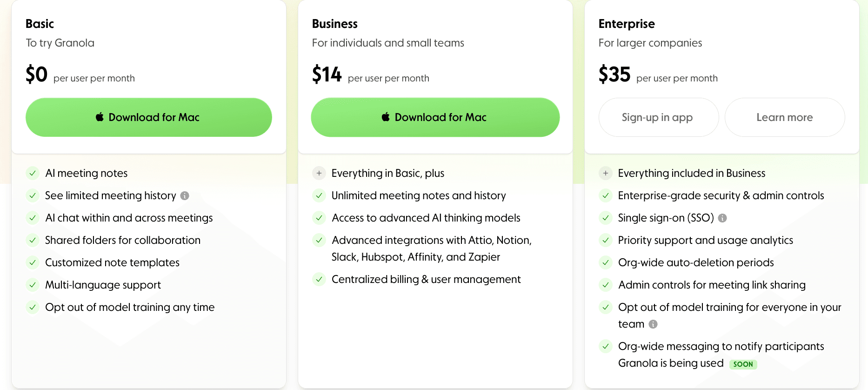Click the Apple icon on Basic's download button
The image size is (868, 390).
tap(99, 117)
